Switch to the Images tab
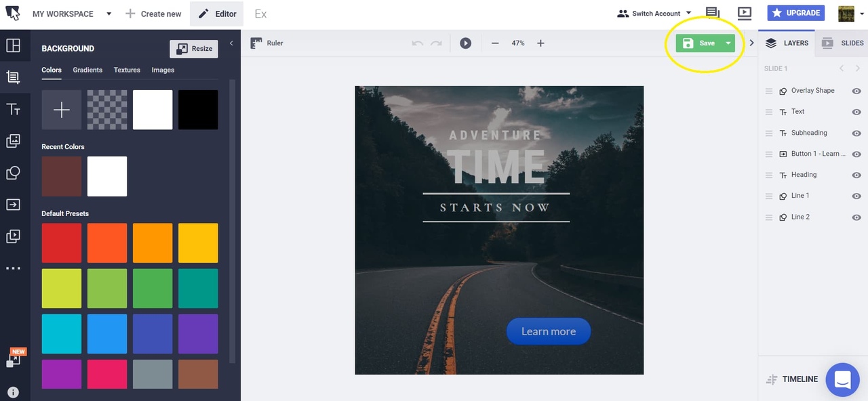The image size is (868, 401). coord(163,70)
